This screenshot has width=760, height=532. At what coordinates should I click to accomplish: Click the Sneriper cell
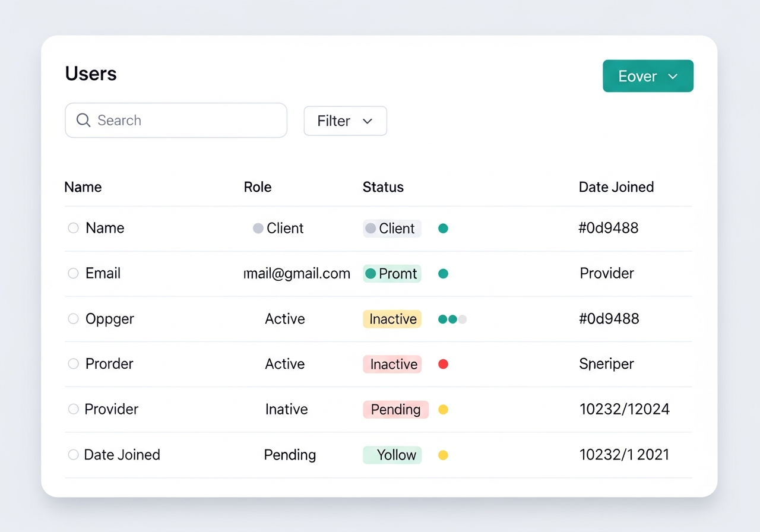pyautogui.click(x=606, y=365)
